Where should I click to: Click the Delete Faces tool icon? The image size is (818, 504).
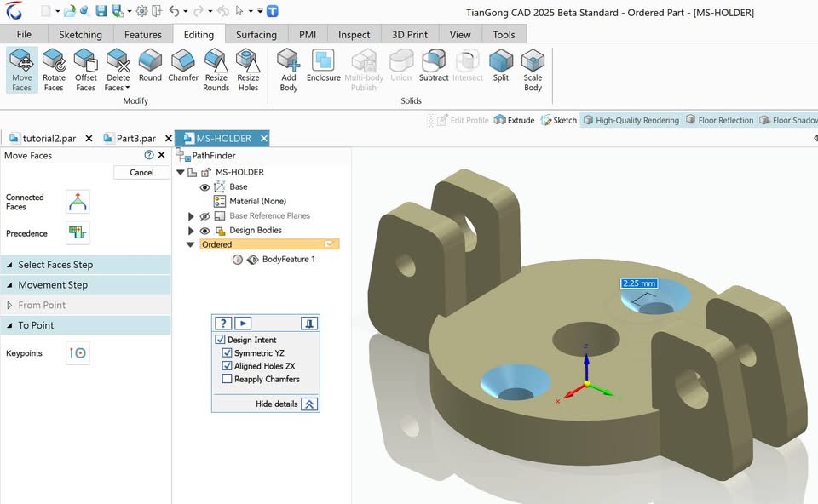tap(118, 60)
